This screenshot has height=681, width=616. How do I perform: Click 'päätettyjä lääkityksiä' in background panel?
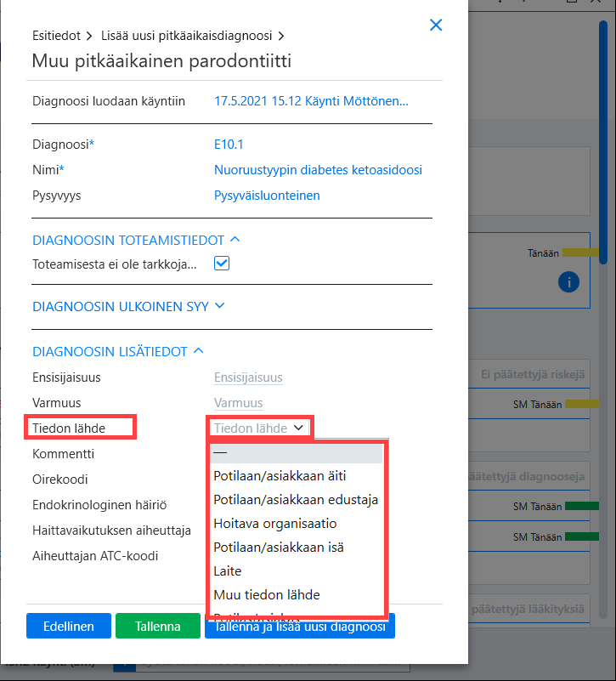coord(528,610)
